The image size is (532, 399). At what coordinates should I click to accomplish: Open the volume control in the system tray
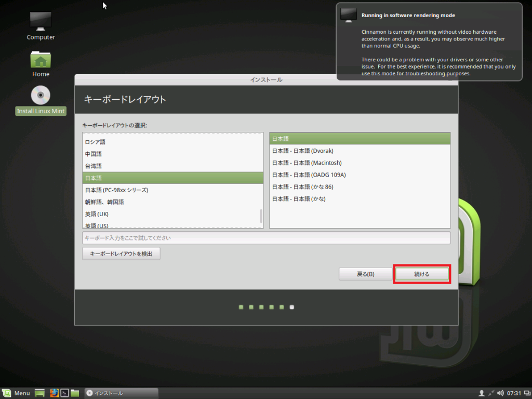pos(500,393)
